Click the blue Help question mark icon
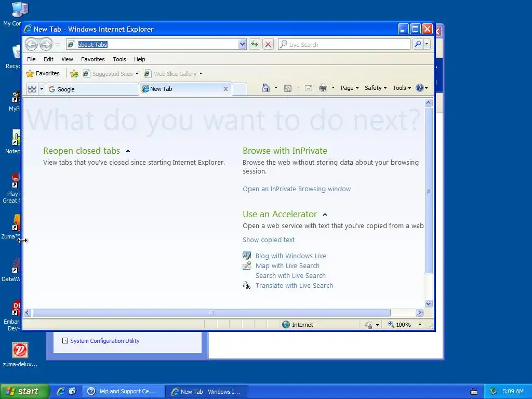 [x=420, y=88]
